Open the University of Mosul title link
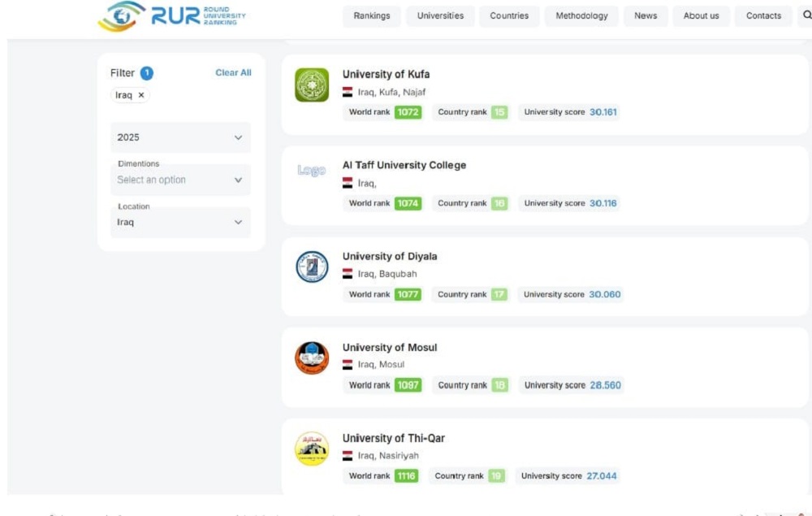 [x=390, y=348]
